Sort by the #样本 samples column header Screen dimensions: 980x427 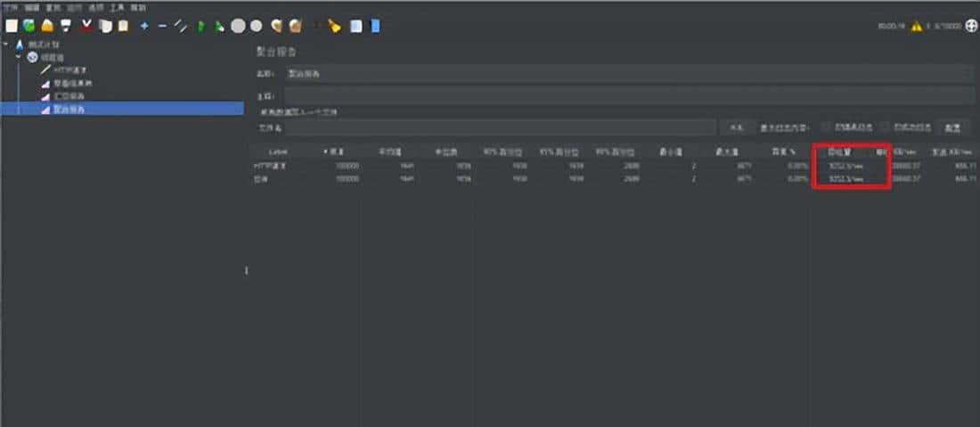point(333,152)
